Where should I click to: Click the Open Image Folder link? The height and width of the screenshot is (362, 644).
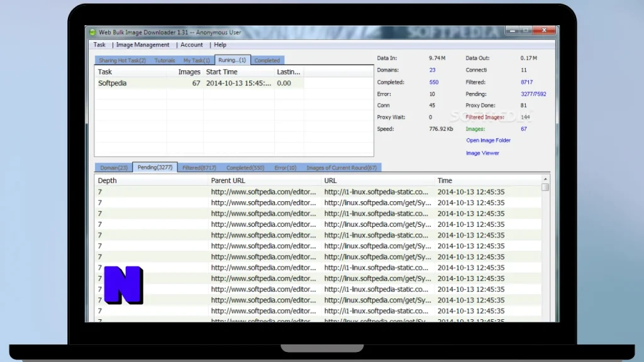pos(488,140)
